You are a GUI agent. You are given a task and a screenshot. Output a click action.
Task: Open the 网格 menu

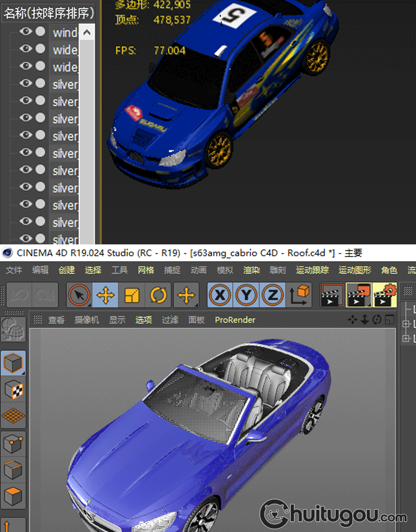click(146, 270)
